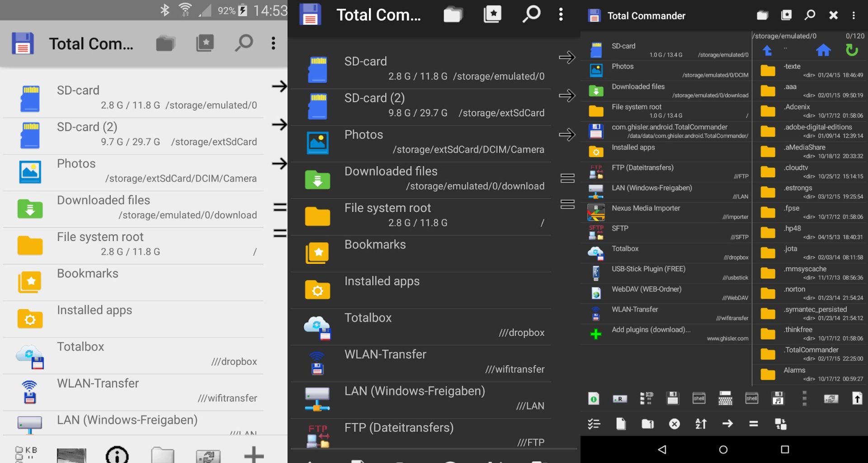Open Installed apps in the dark middle panel
Viewport: 868px width, 463px height.
[420, 290]
